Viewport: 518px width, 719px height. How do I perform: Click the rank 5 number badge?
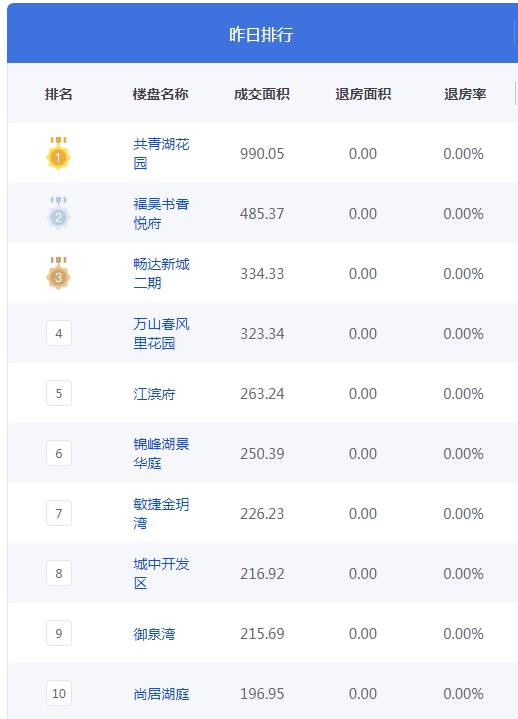pos(59,393)
